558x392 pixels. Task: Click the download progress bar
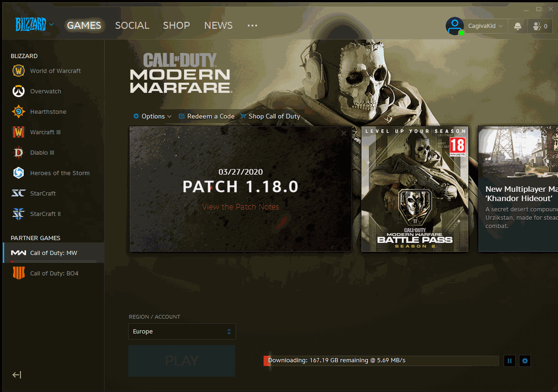click(381, 360)
